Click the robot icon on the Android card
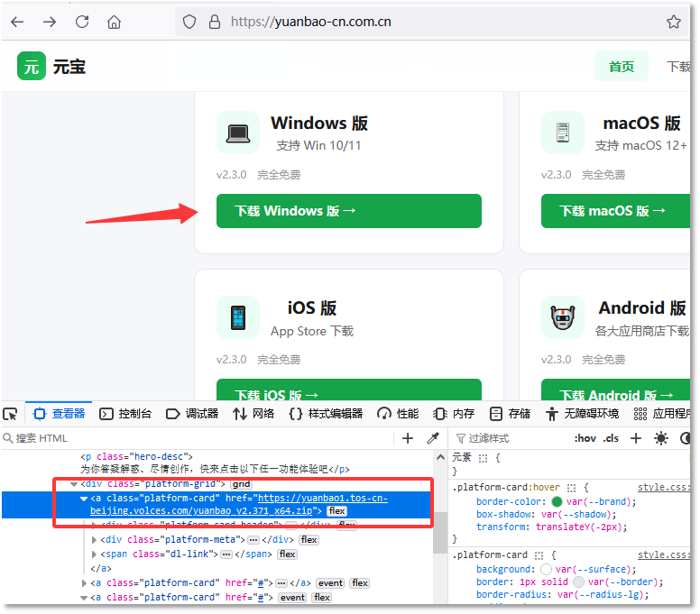The image size is (700, 614). click(563, 317)
